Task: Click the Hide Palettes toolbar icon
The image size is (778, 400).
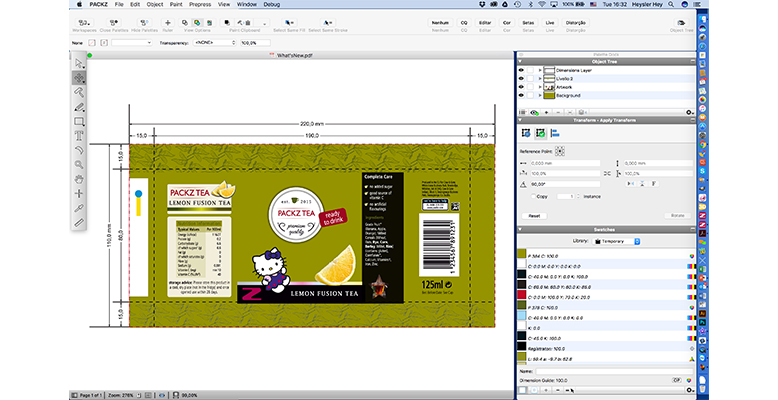Action: 144,23
